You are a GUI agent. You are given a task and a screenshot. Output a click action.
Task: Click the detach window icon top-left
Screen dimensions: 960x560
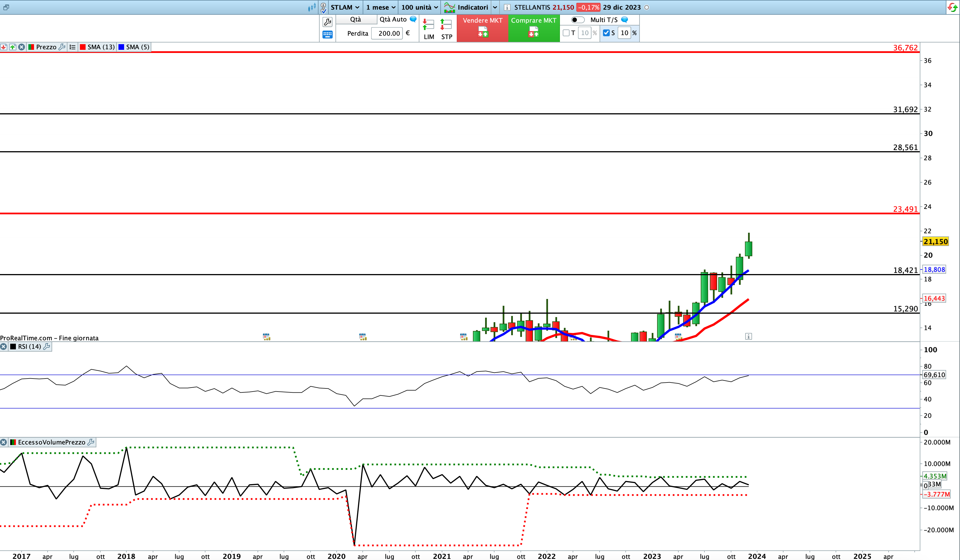coord(6,7)
